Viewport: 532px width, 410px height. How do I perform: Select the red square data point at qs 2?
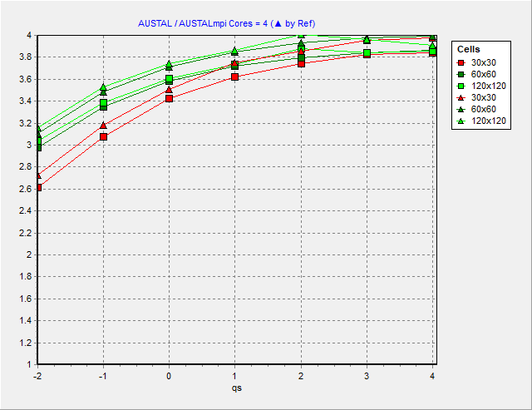click(x=301, y=63)
